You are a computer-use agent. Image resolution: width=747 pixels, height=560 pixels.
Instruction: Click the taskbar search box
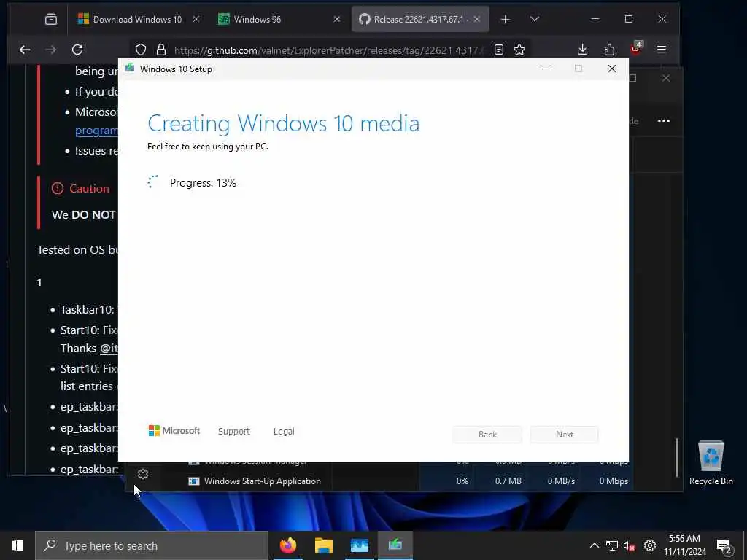point(152,545)
